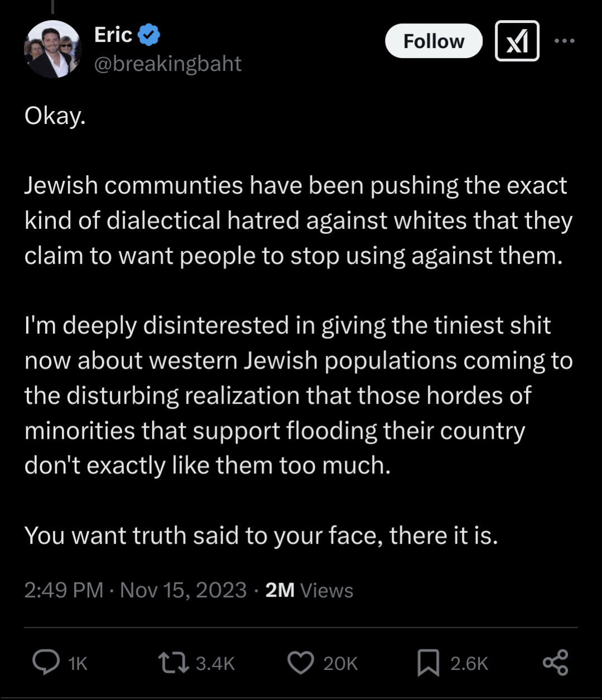
Task: Open the @breakingbaht handle link
Action: coord(168,64)
